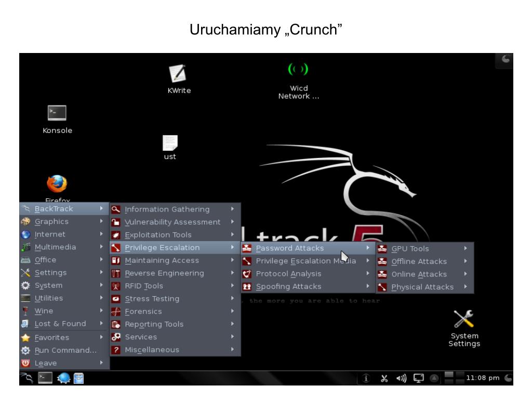The width and height of the screenshot is (532, 399).
Task: Select Reporting Tools menu item
Action: click(175, 324)
